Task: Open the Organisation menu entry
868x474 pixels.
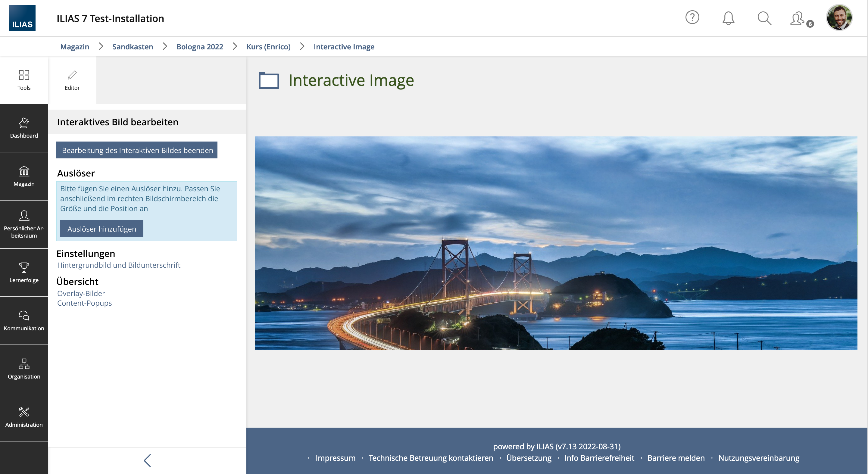Action: pos(24,369)
